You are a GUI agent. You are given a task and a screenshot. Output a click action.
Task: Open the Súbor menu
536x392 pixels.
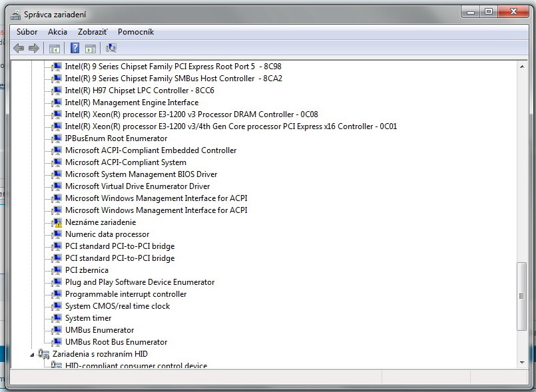[27, 32]
